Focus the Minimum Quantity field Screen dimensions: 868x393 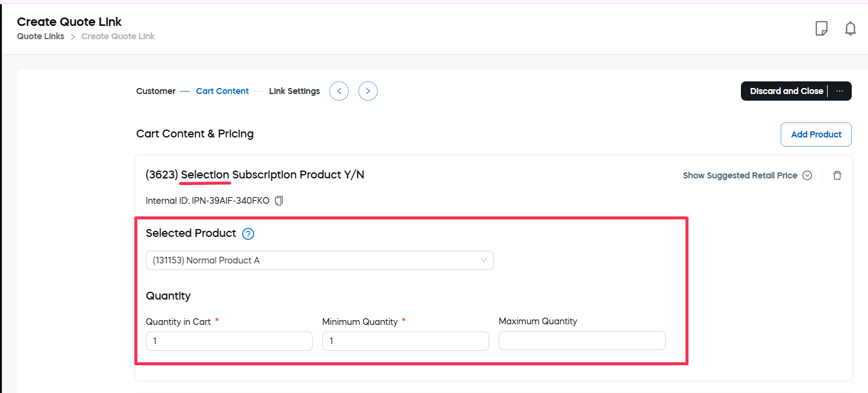(x=405, y=341)
